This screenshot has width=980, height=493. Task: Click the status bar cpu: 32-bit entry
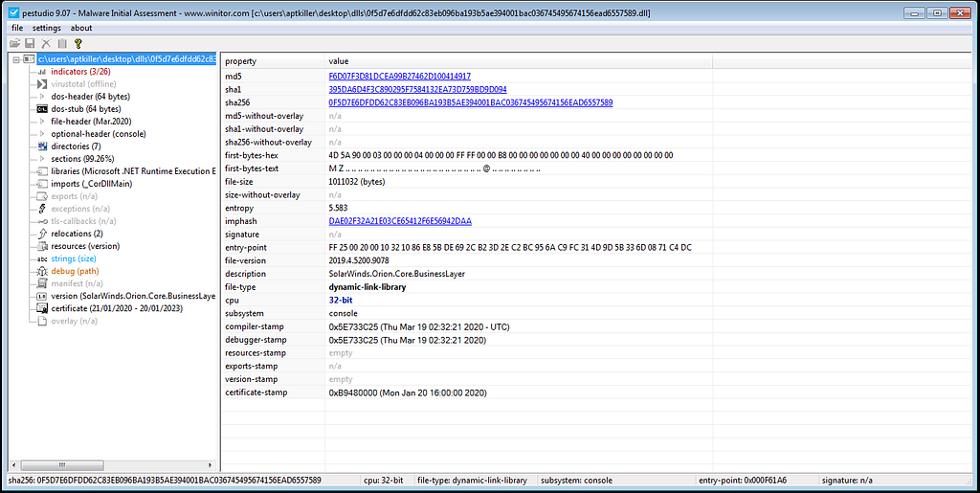coord(383,481)
